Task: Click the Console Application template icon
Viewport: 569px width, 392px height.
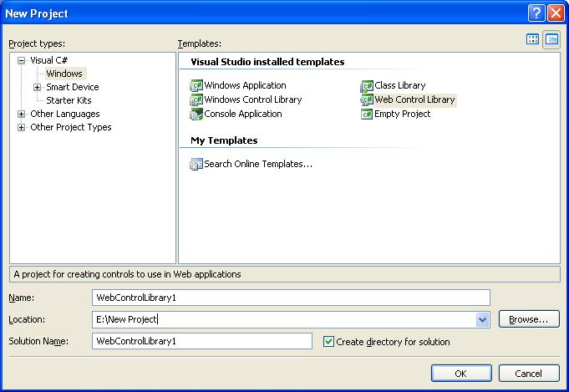Action: [196, 115]
